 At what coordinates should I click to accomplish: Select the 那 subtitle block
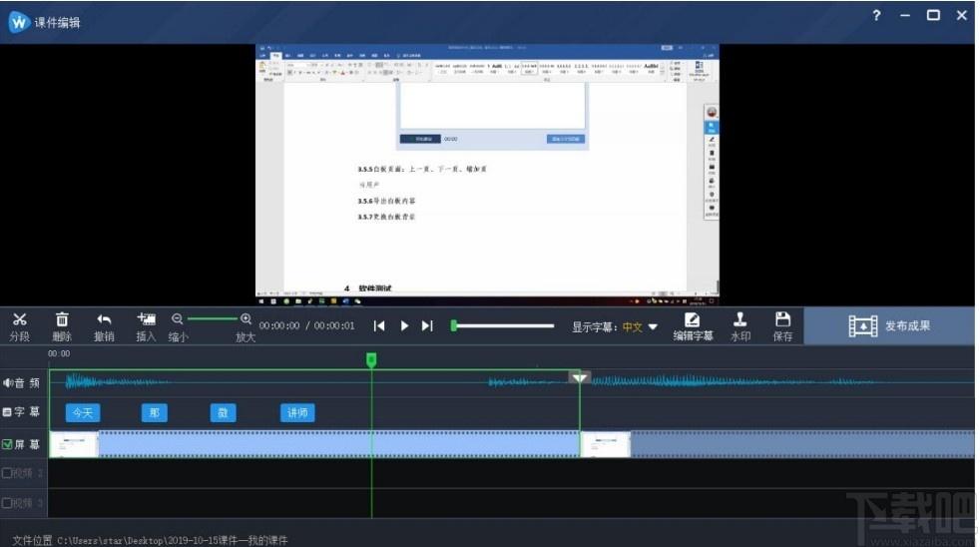155,412
